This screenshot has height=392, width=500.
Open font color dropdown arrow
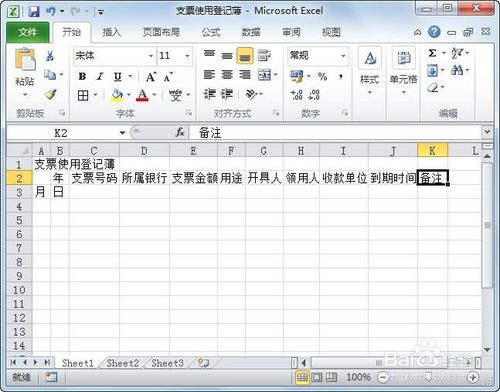tap(154, 95)
